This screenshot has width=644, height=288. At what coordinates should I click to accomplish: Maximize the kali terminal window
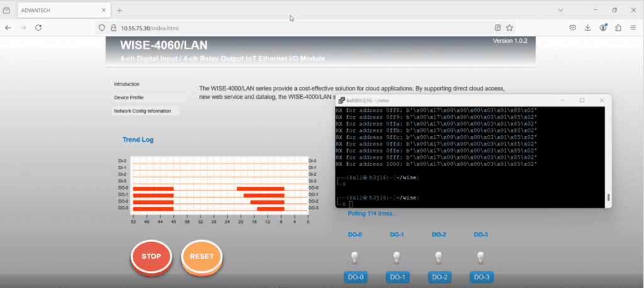point(582,100)
